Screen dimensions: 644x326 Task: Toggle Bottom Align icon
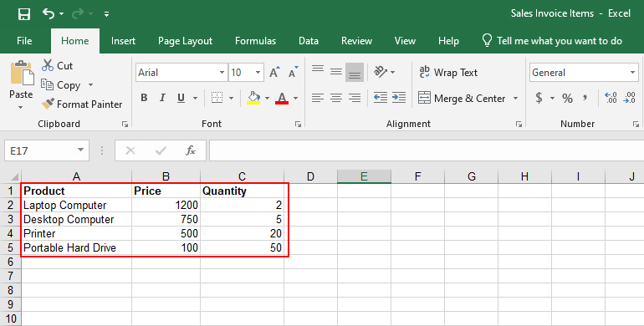pos(355,72)
